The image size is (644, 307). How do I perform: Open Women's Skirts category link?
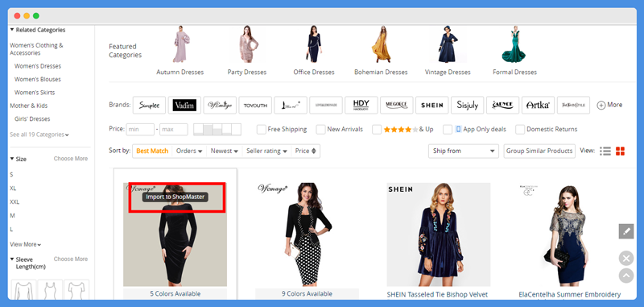35,93
